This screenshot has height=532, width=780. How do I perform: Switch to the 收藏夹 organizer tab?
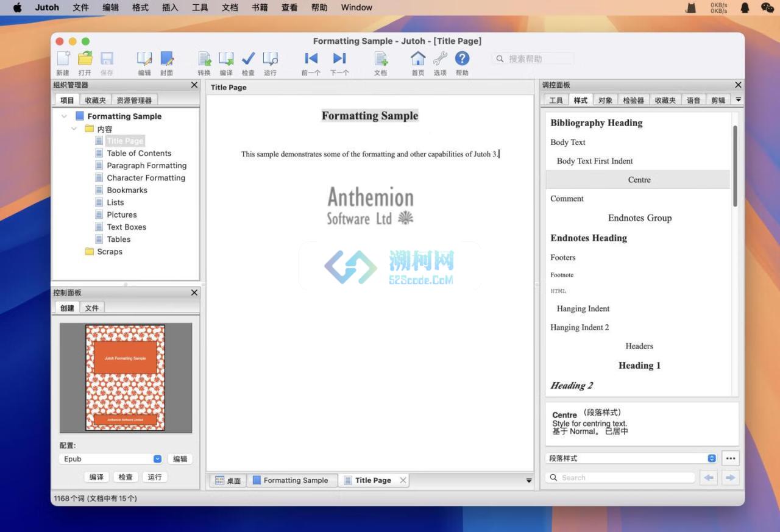(96, 100)
